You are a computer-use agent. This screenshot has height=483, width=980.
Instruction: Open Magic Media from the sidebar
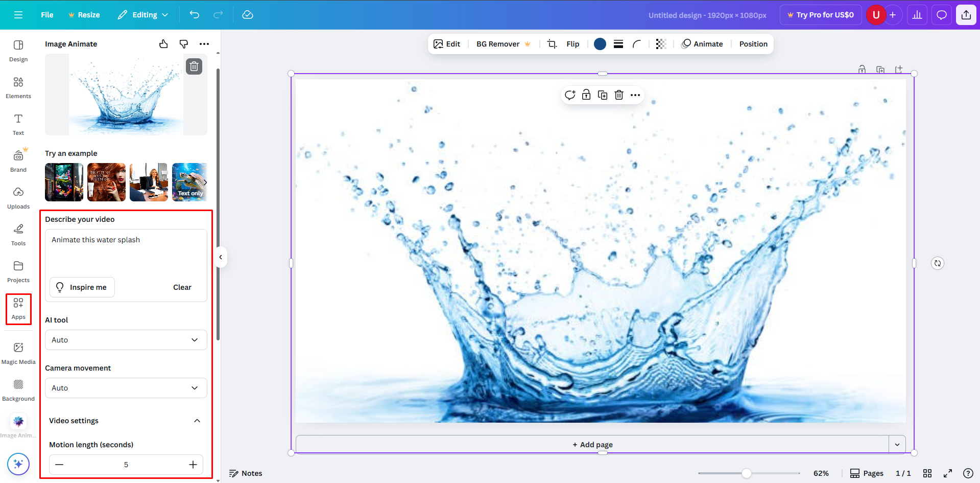(x=18, y=352)
